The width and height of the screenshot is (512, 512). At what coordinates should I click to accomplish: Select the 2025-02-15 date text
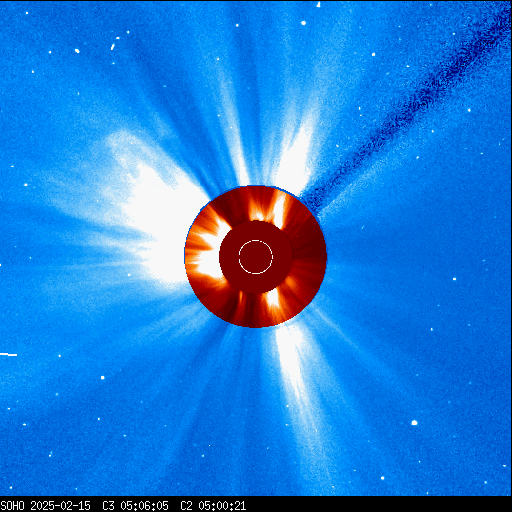tap(60, 506)
